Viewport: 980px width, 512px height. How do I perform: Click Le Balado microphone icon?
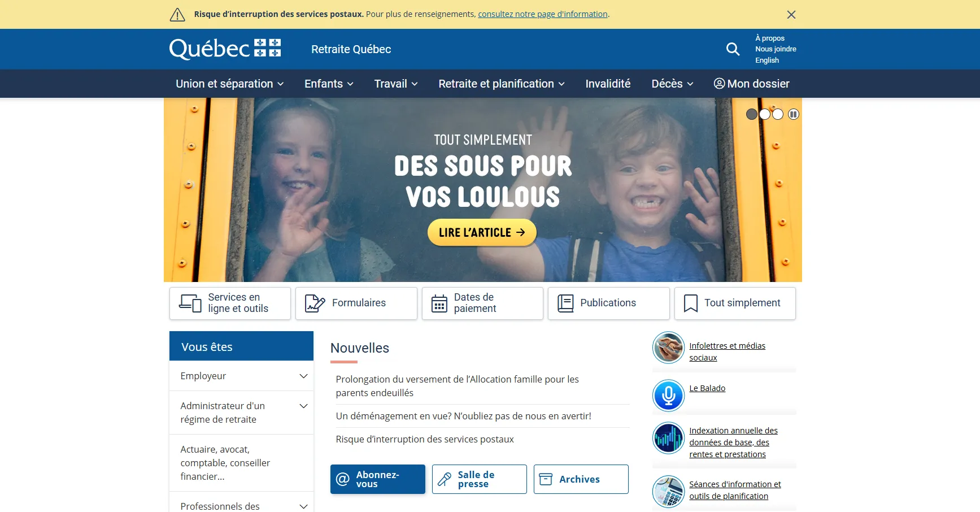point(668,395)
